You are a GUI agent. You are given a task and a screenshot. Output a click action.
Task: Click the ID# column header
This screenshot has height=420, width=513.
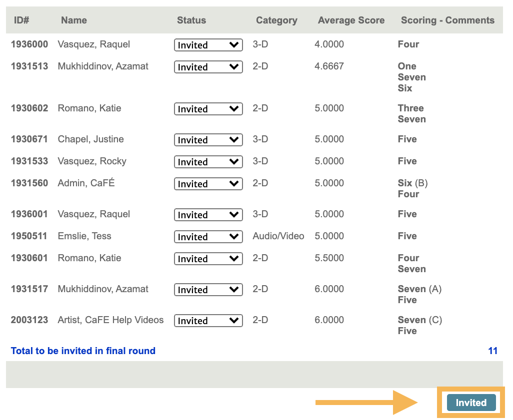pos(21,20)
